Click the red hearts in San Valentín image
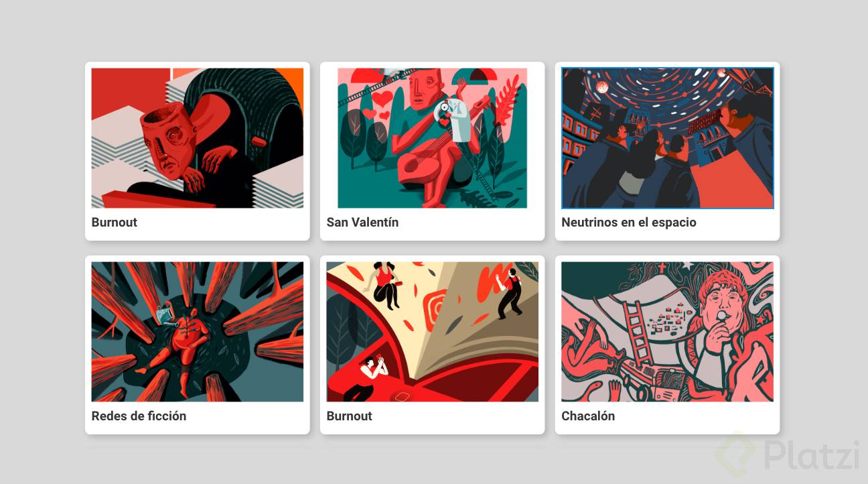 pos(379,105)
